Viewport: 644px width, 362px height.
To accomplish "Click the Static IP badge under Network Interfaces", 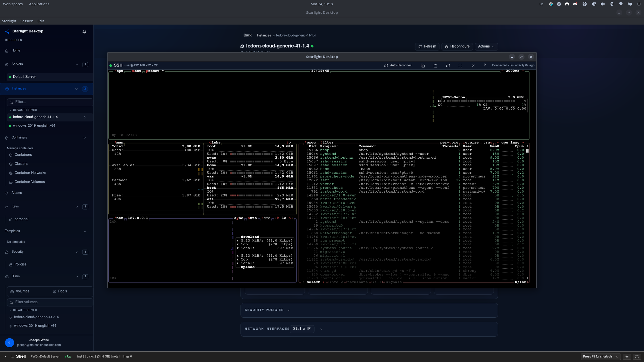I will coord(301,329).
